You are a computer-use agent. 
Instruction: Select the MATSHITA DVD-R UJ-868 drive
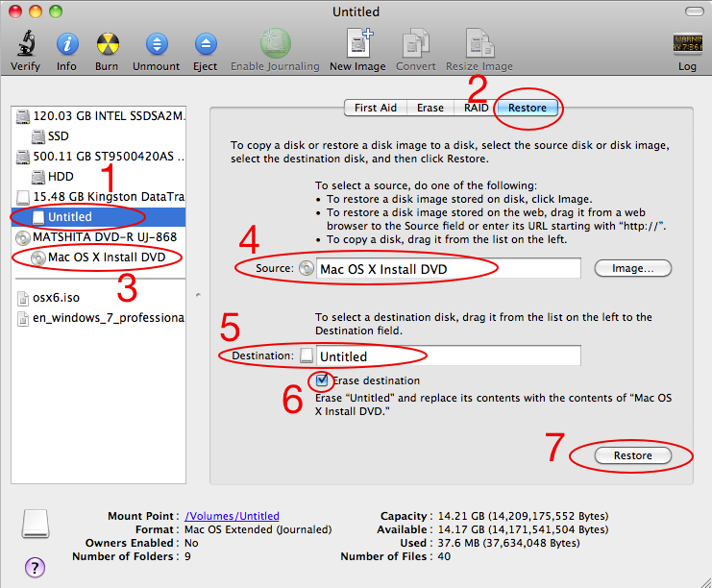pos(99,237)
